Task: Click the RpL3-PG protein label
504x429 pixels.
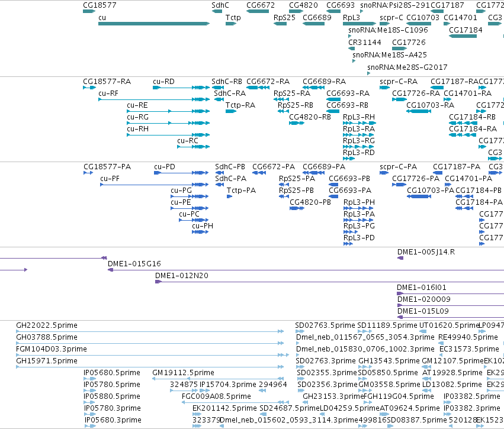Action: coord(359,226)
